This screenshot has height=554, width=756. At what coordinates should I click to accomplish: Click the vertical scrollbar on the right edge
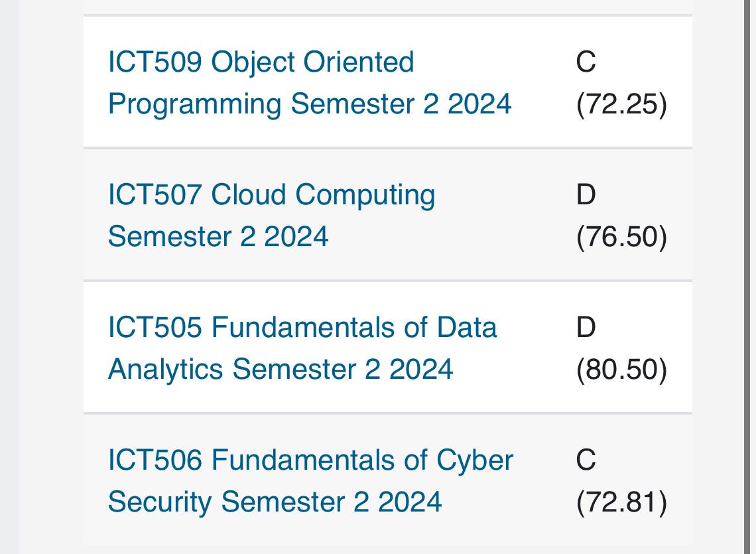750,277
